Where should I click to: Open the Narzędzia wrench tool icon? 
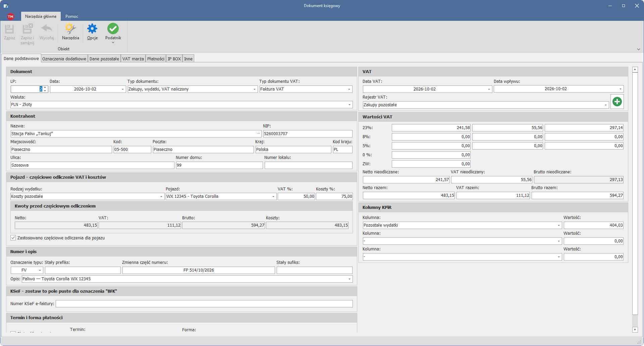(x=70, y=29)
